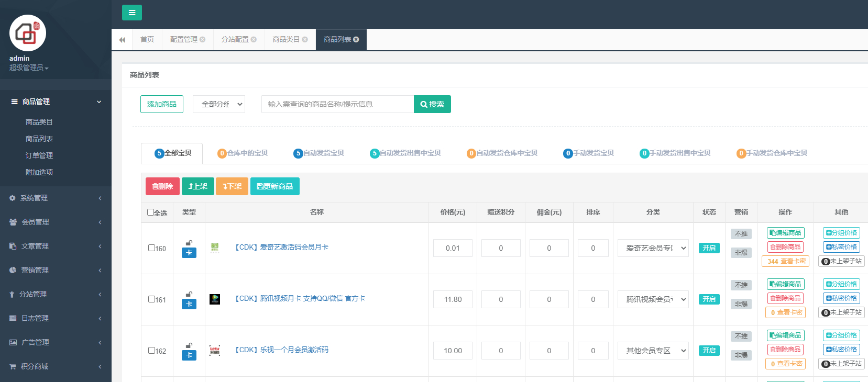Close the 配置管理 tab via its x icon

click(x=203, y=40)
